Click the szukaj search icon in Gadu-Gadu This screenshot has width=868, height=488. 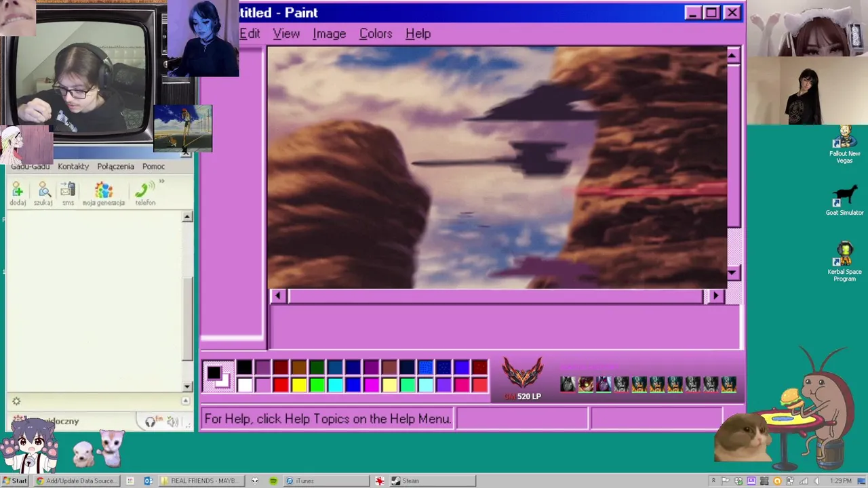[43, 194]
